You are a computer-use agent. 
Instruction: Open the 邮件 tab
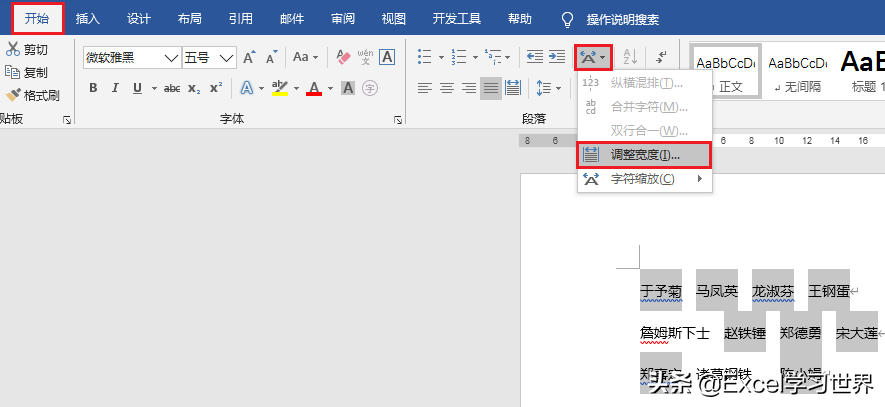coord(292,19)
